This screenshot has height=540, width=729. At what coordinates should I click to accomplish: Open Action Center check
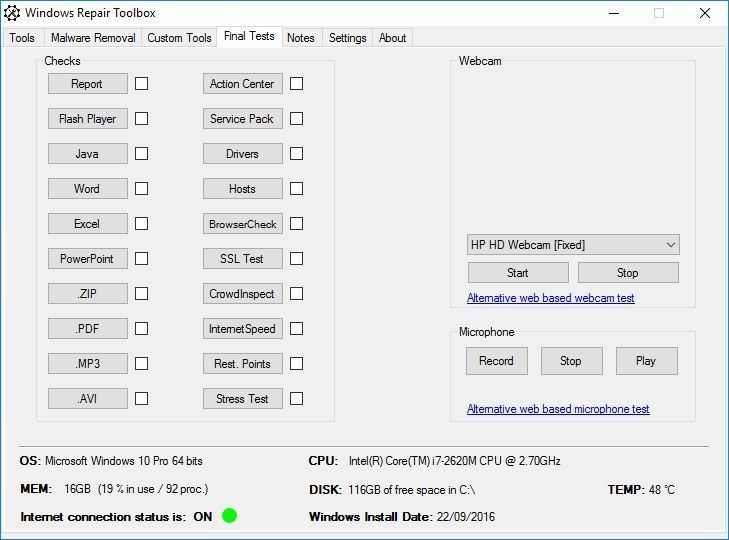[x=242, y=84]
